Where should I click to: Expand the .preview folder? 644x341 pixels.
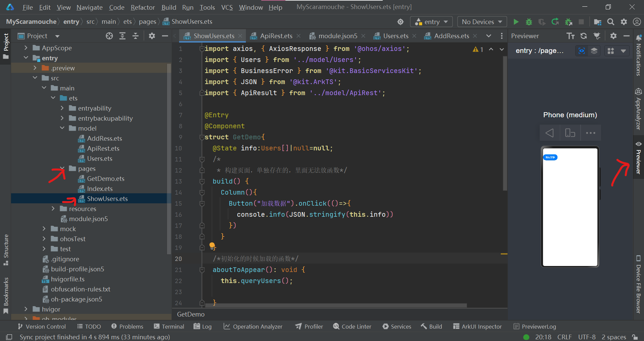coord(35,68)
